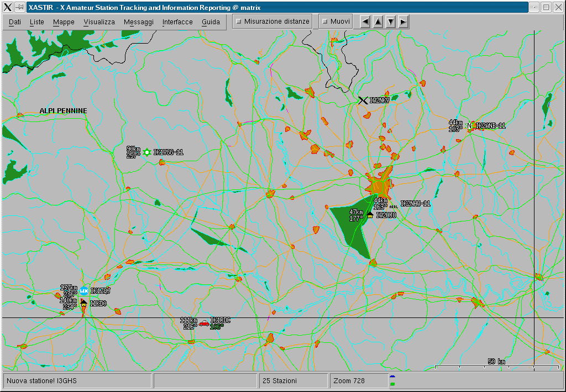Image resolution: width=566 pixels, height=392 pixels.
Task: Open the Liste menu
Action: [x=37, y=22]
